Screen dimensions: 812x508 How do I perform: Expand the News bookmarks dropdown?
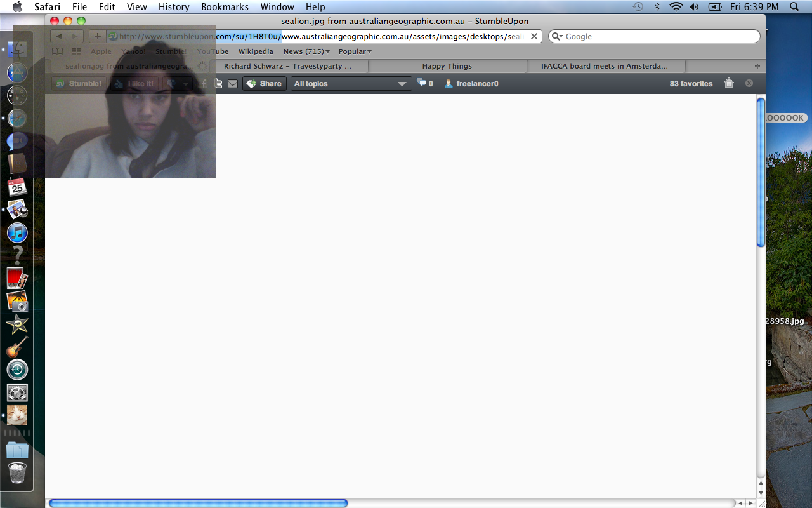306,51
